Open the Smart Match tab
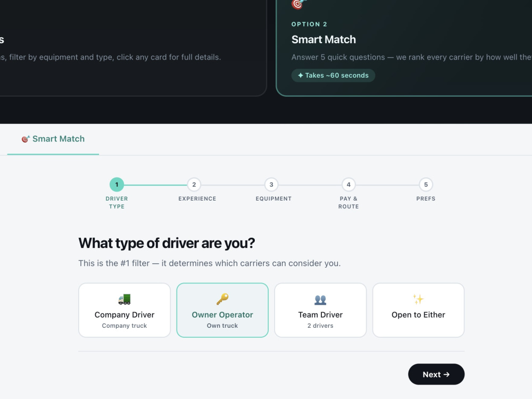 (x=53, y=139)
